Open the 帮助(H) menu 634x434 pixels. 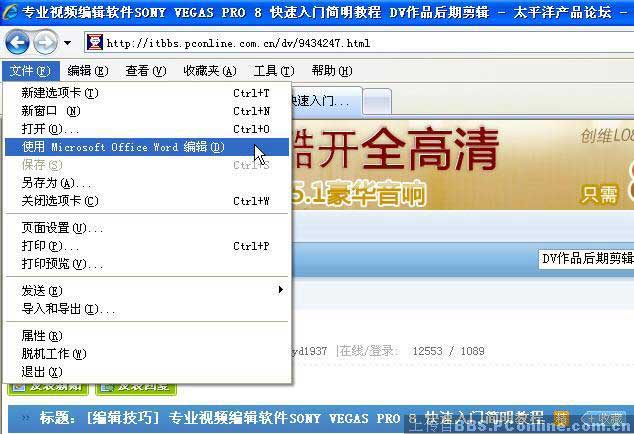[332, 71]
